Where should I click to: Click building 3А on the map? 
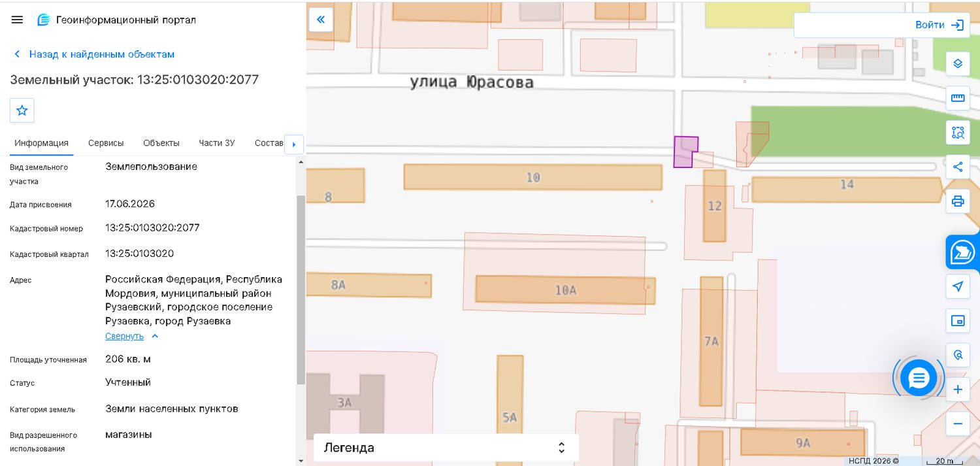pos(344,403)
